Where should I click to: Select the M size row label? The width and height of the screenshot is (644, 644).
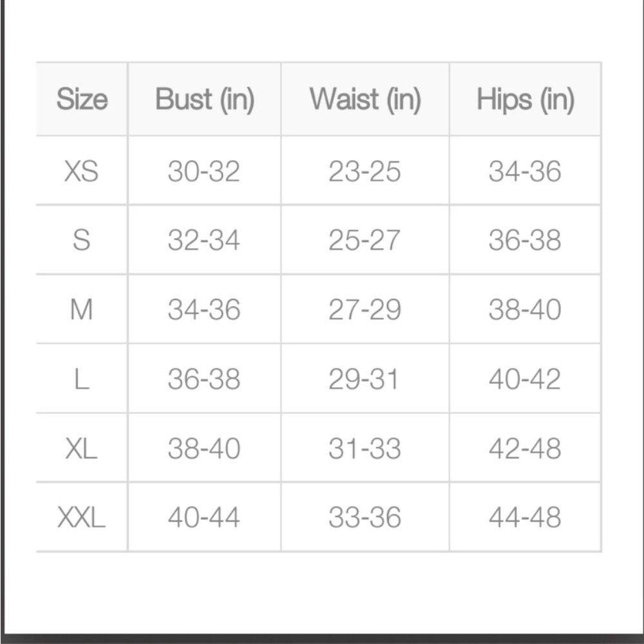click(81, 309)
